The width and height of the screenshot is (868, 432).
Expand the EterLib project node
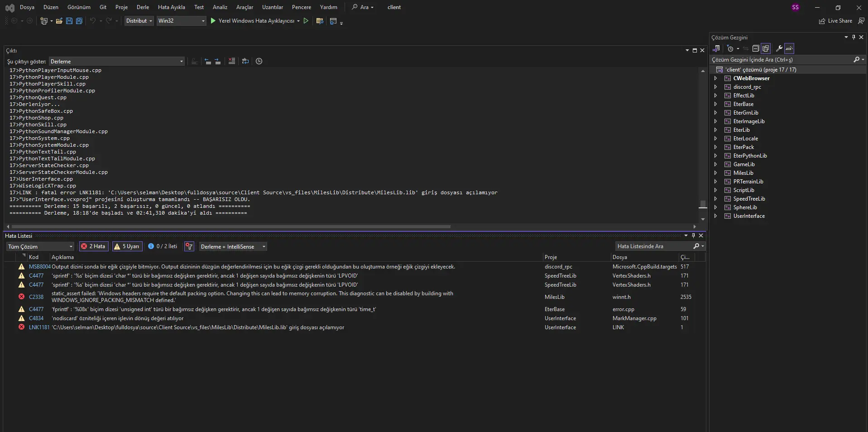pyautogui.click(x=715, y=130)
